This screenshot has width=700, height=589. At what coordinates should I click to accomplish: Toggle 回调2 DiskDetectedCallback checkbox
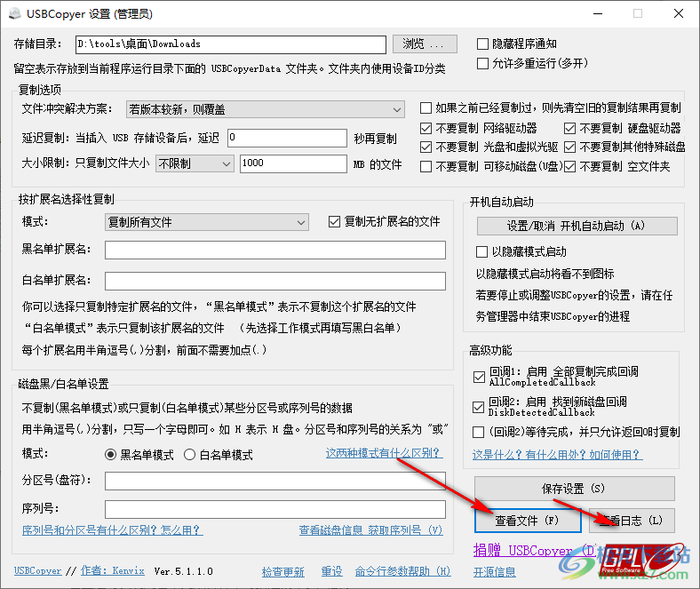coord(478,407)
